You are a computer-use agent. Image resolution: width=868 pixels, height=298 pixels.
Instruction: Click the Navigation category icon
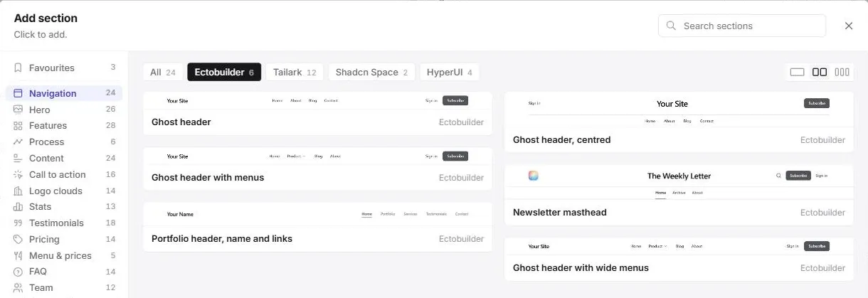point(18,93)
